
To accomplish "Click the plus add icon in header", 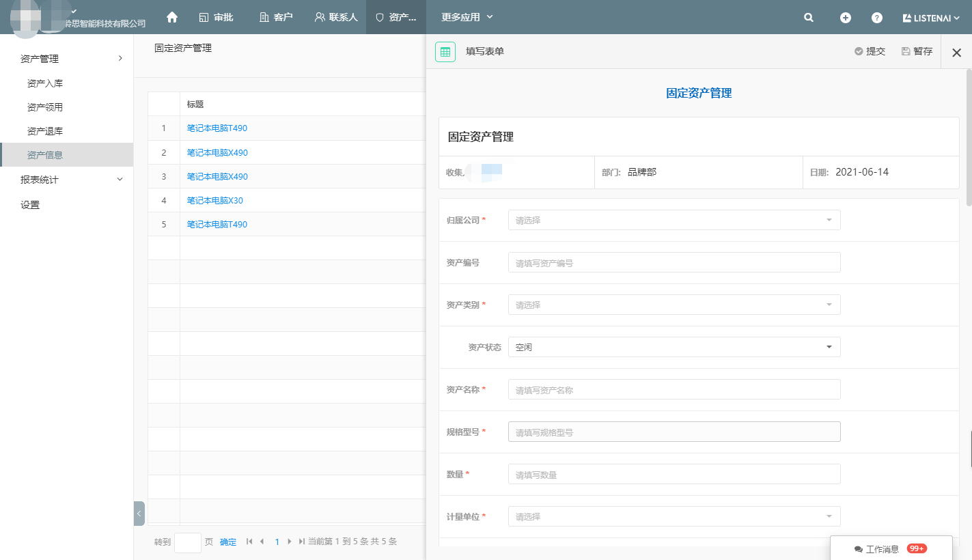I will coord(846,18).
